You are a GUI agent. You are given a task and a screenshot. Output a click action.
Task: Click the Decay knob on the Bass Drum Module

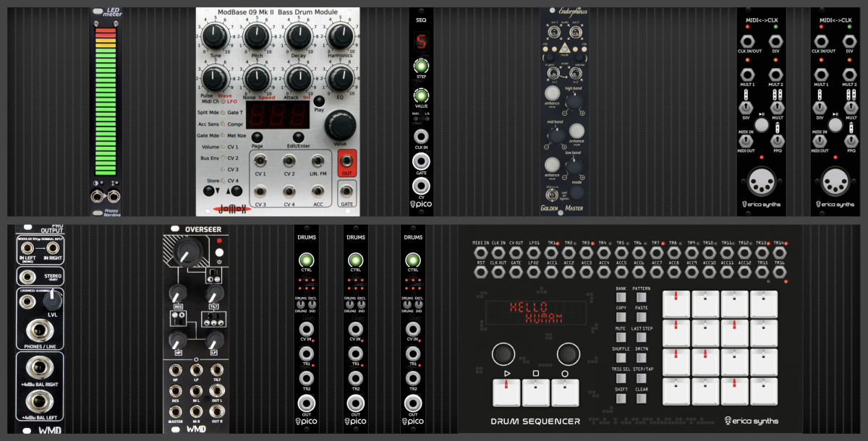click(x=298, y=35)
